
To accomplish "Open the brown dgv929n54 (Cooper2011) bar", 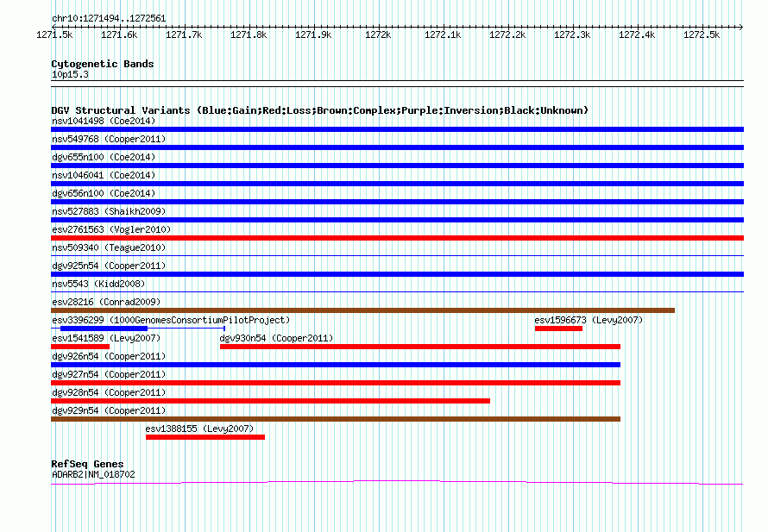I will 336,419.
